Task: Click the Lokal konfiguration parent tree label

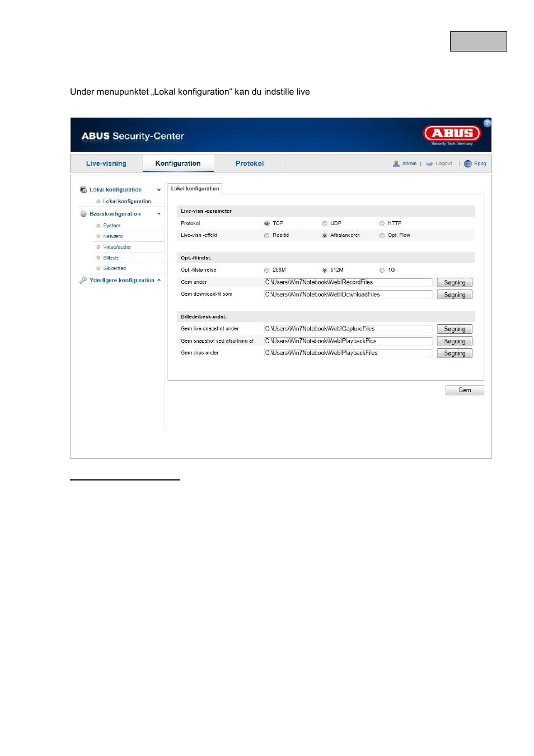Action: [116, 190]
